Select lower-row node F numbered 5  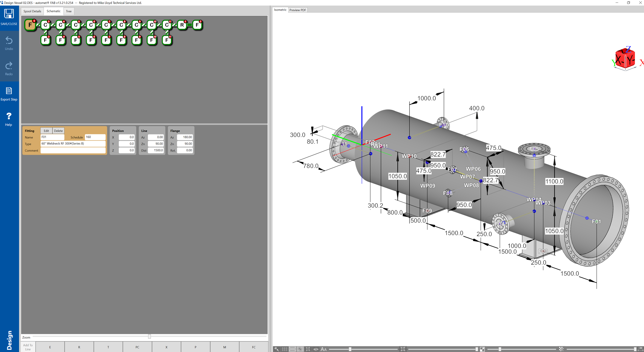(x=76, y=40)
